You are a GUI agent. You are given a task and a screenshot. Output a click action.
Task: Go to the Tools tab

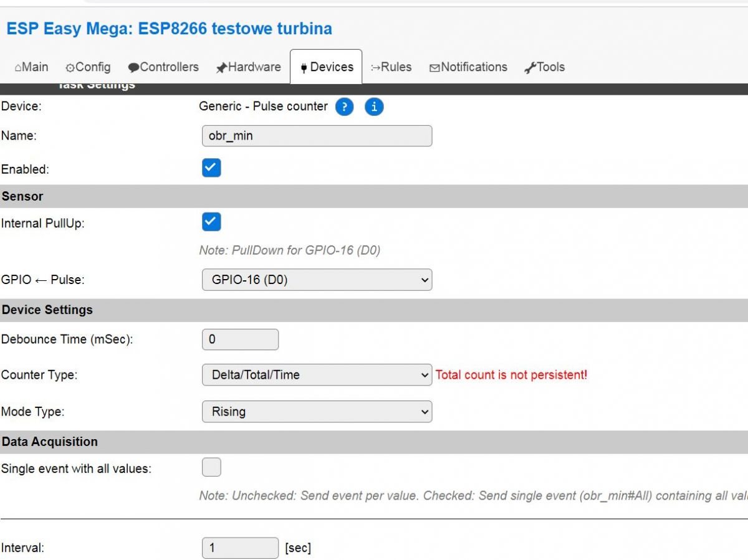(x=544, y=67)
